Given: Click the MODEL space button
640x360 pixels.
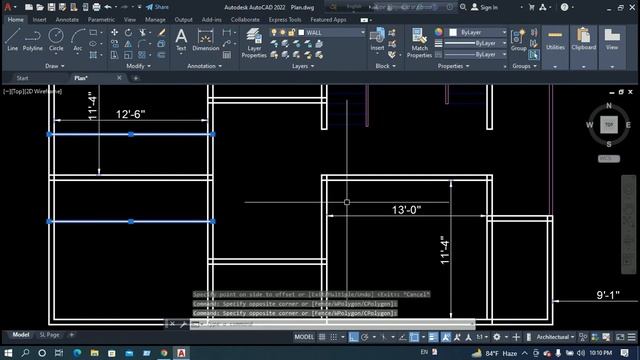Looking at the screenshot, I should (x=304, y=337).
